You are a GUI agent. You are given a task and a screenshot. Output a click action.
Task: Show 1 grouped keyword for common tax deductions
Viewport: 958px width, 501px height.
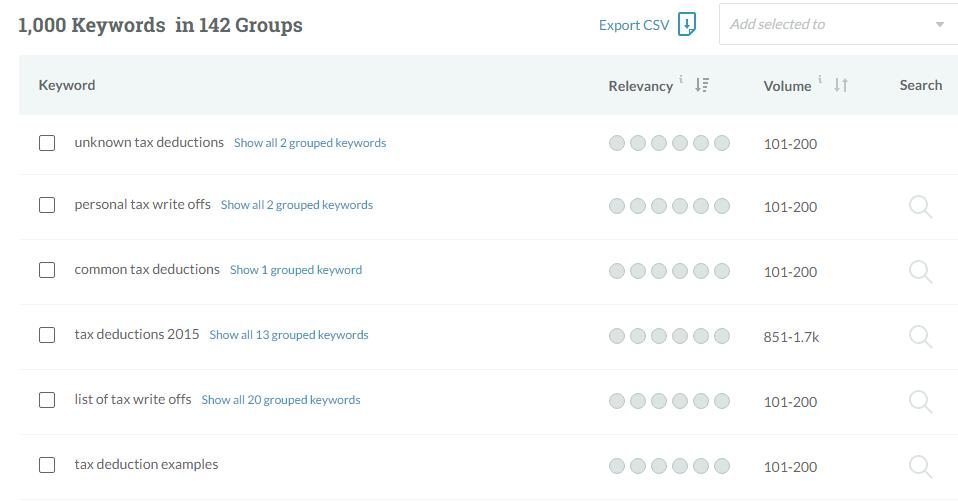pos(295,270)
